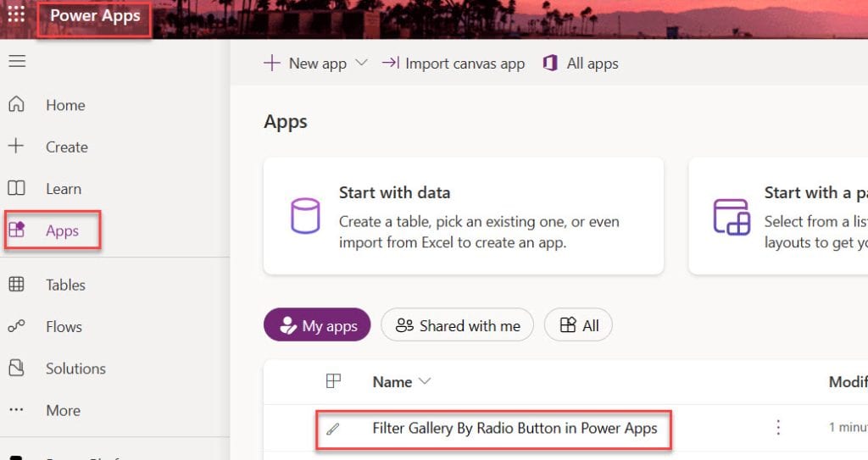
Task: Select the All apps filter pill
Action: (x=578, y=325)
